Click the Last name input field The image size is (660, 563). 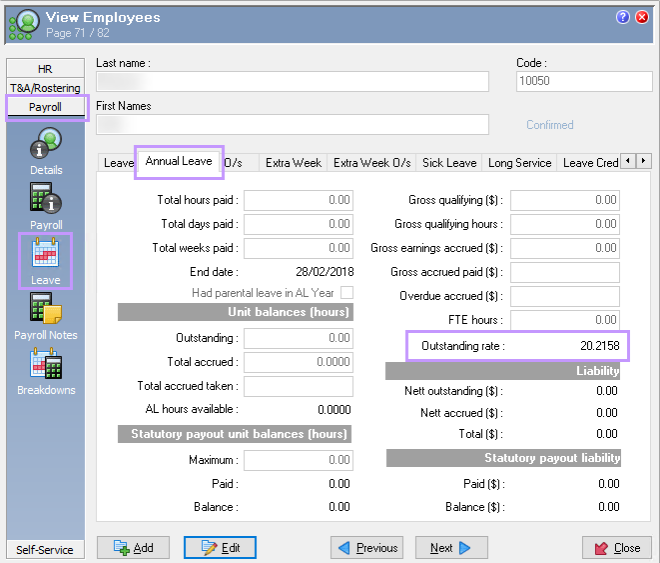pyautogui.click(x=292, y=82)
